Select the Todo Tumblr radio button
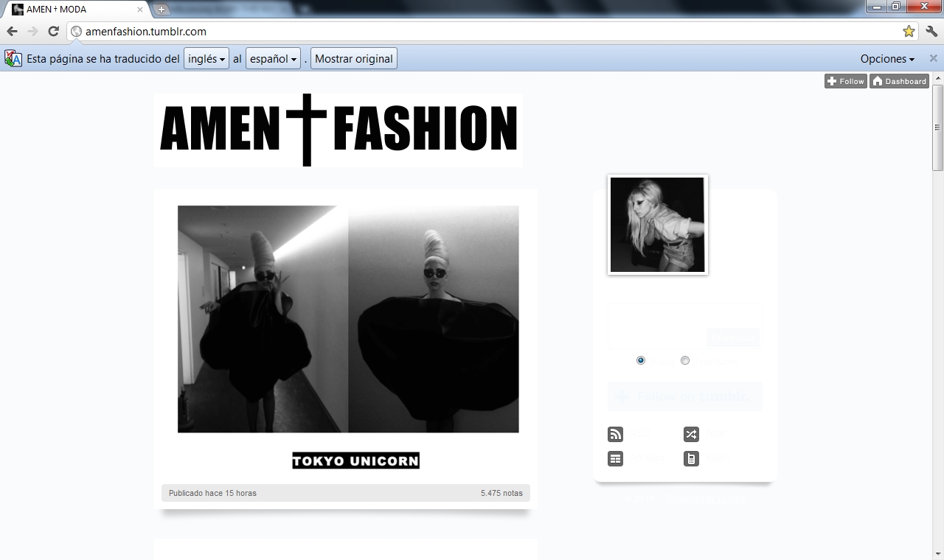 (x=685, y=360)
